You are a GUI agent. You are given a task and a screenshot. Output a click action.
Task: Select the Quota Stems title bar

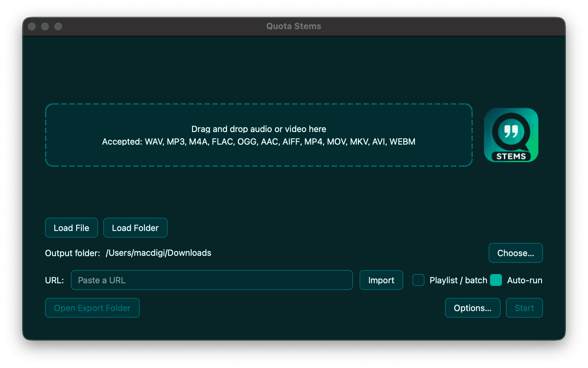[293, 26]
